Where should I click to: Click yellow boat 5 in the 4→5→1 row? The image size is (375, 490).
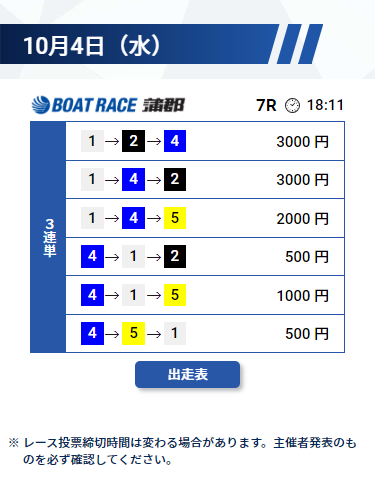(133, 333)
